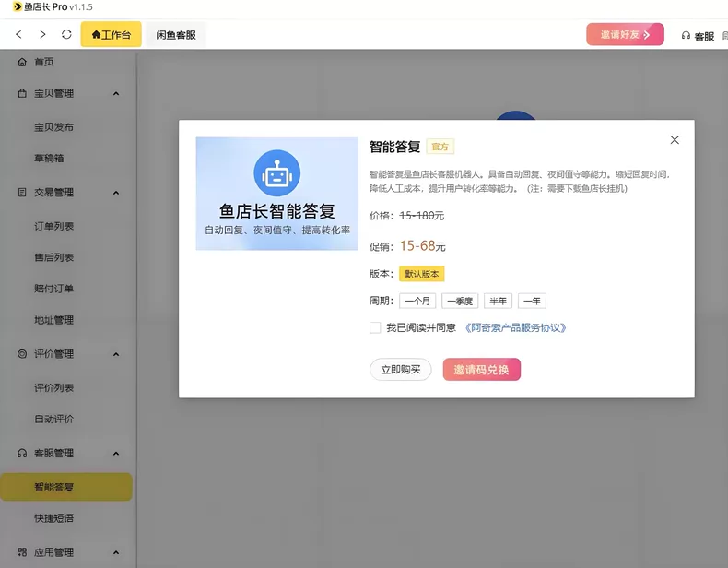
Task: Click the 邀请好友 button
Action: click(x=625, y=34)
